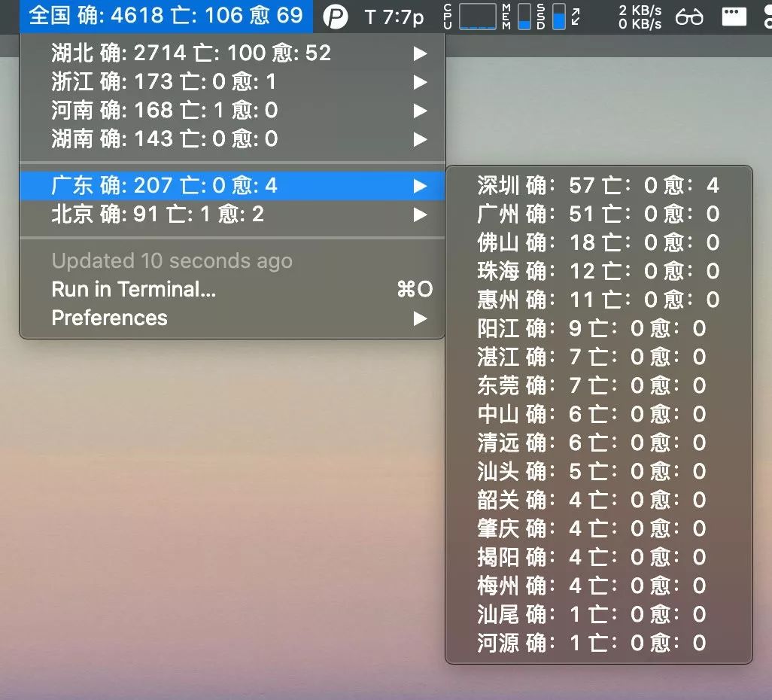This screenshot has height=700, width=772.
Task: Open the keyboard-style window icon in menu bar
Action: (734, 17)
